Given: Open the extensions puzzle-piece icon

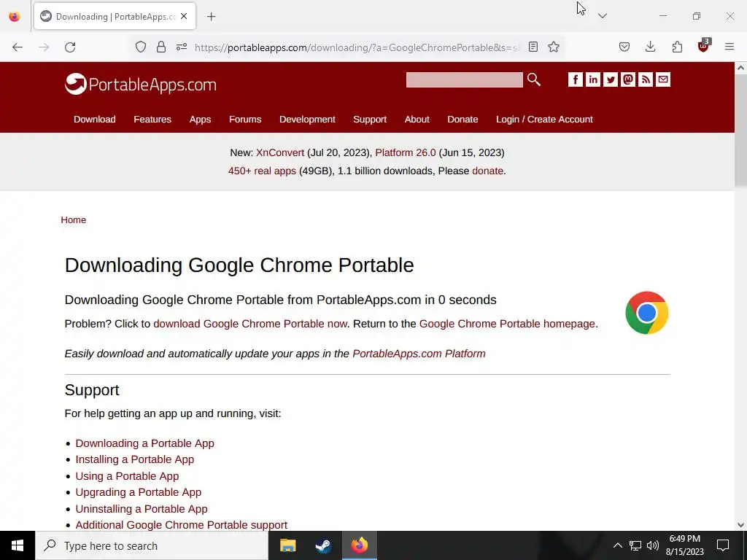Looking at the screenshot, I should (x=677, y=47).
